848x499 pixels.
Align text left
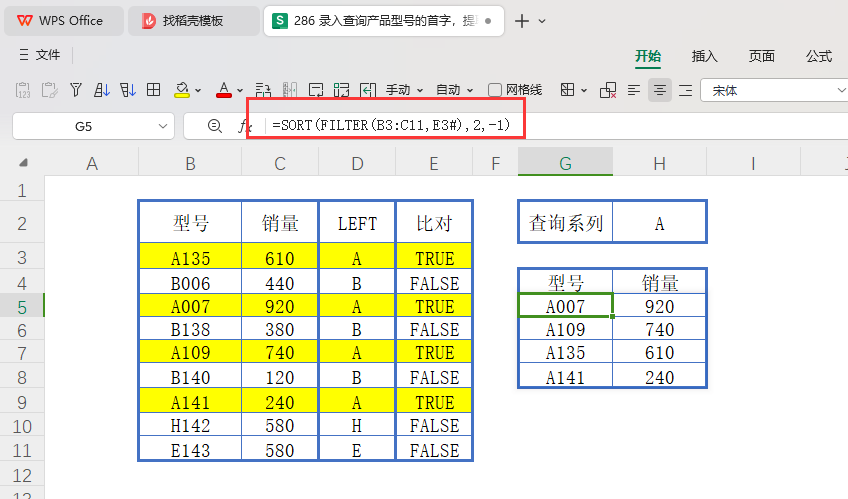click(634, 90)
